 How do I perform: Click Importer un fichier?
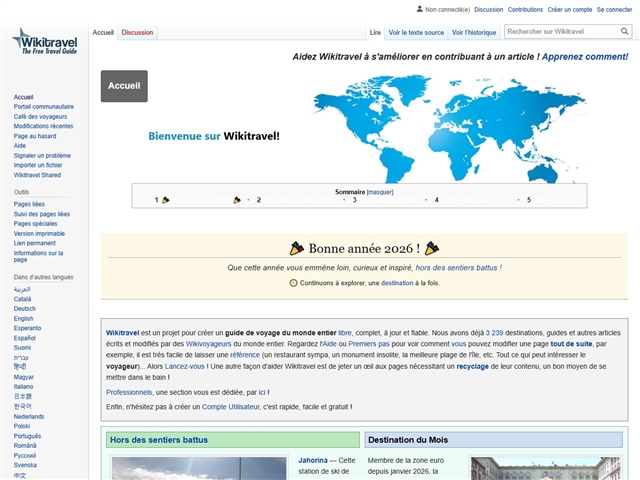click(x=38, y=165)
